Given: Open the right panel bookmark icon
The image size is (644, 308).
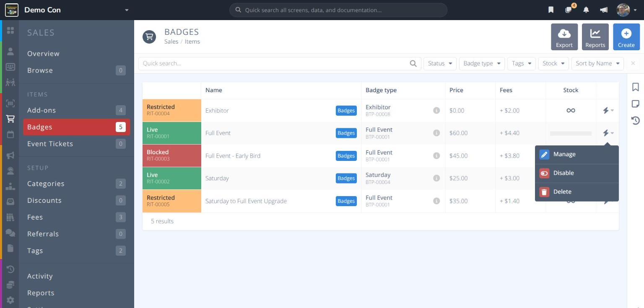Looking at the screenshot, I should tap(636, 87).
